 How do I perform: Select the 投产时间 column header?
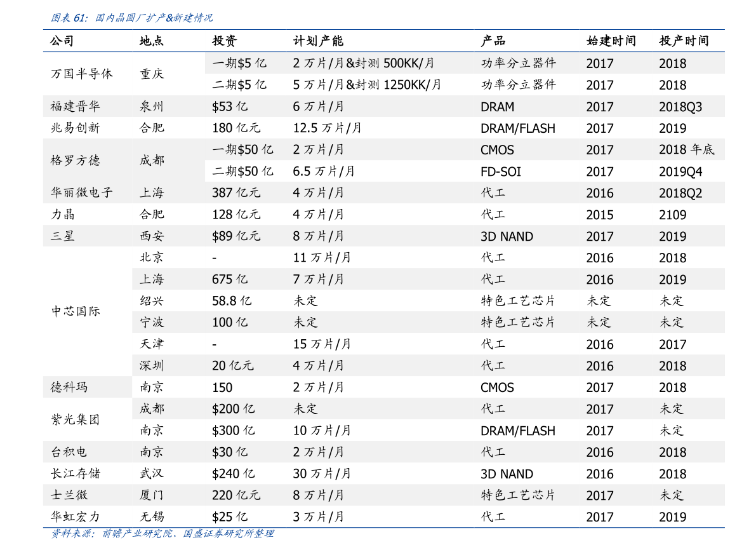[x=684, y=41]
